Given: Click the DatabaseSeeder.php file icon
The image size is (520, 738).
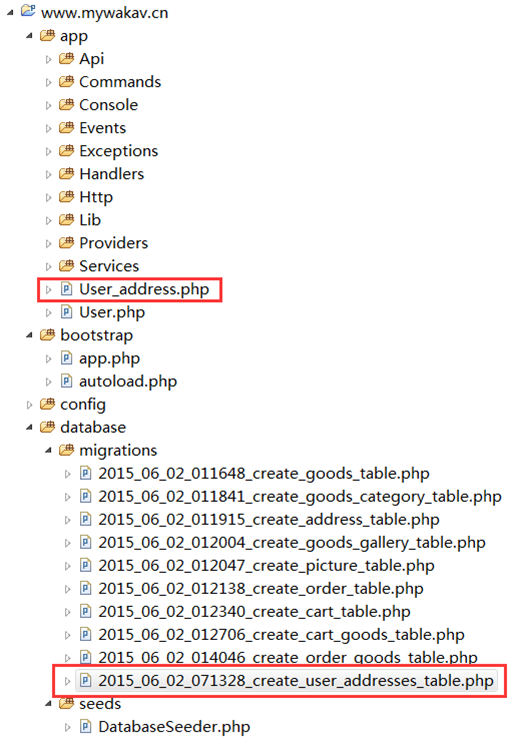Looking at the screenshot, I should pyautogui.click(x=86, y=726).
